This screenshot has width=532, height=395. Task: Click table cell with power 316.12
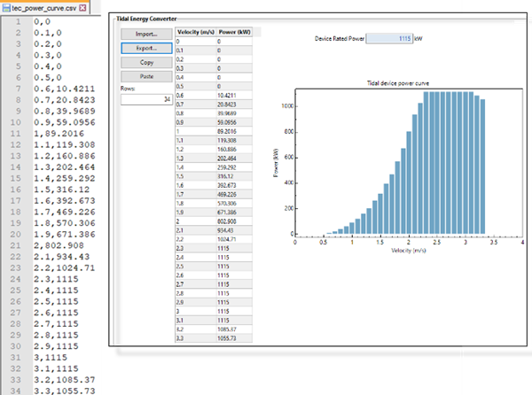[234, 176]
